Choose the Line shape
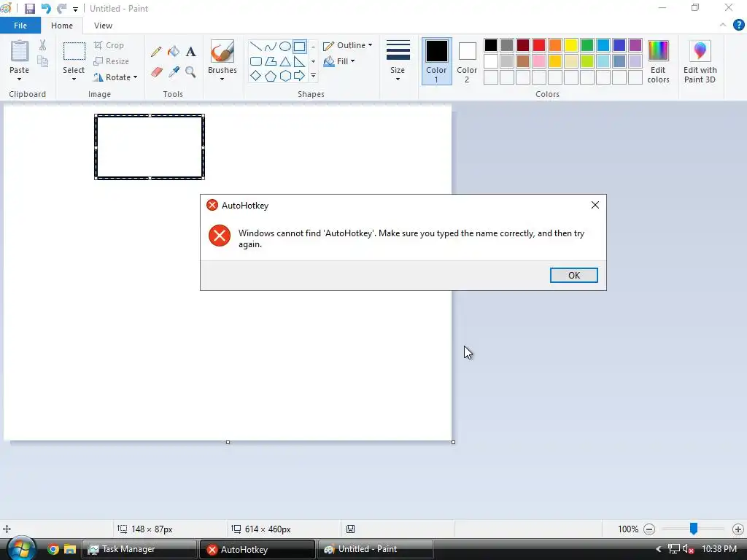The width and height of the screenshot is (747, 560). 256,46
